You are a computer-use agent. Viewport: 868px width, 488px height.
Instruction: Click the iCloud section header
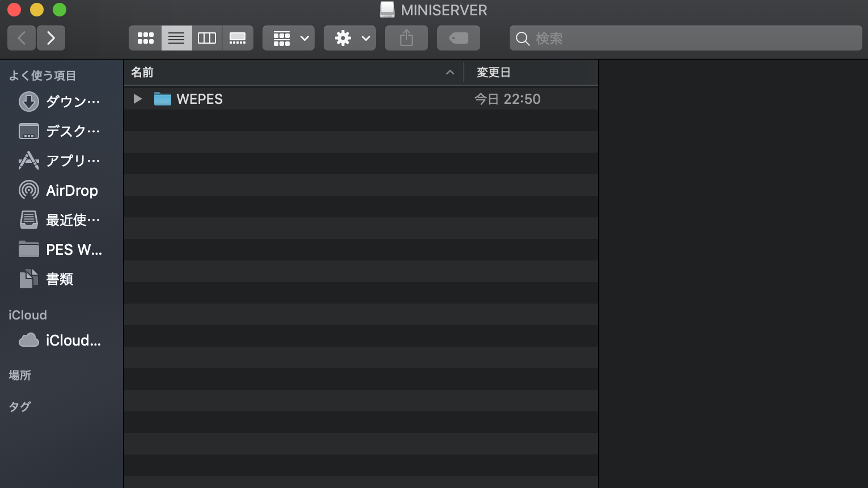click(28, 315)
